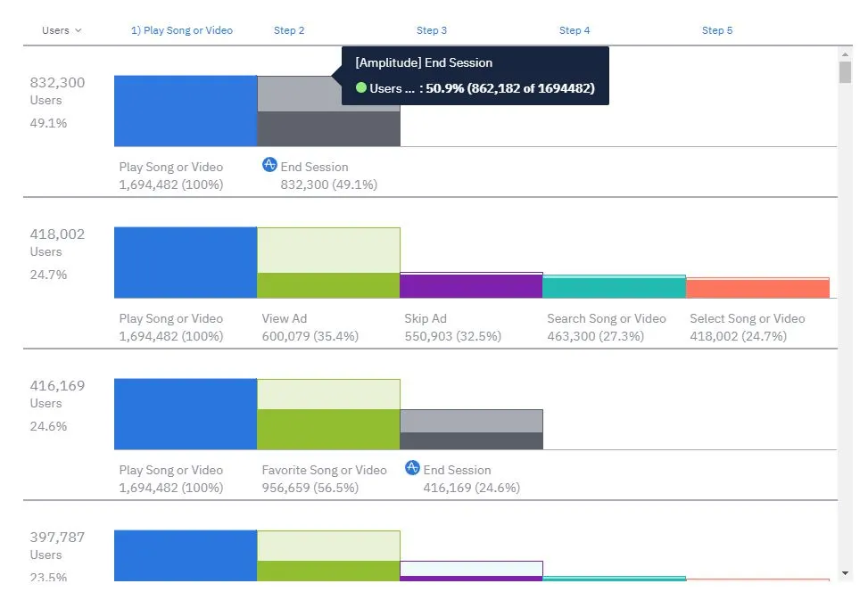Click the 'Skip Ad' step label
Image resolution: width=868 pixels, height=600 pixels.
426,318
